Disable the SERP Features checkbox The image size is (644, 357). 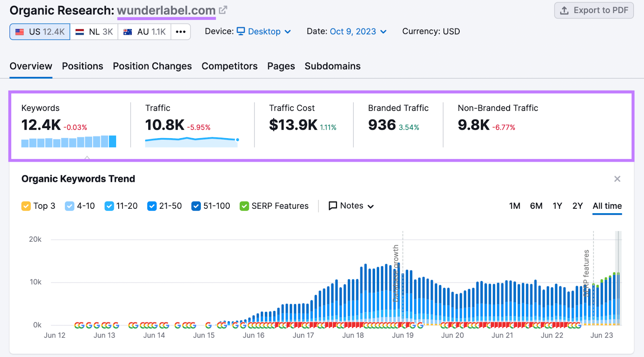pyautogui.click(x=244, y=206)
